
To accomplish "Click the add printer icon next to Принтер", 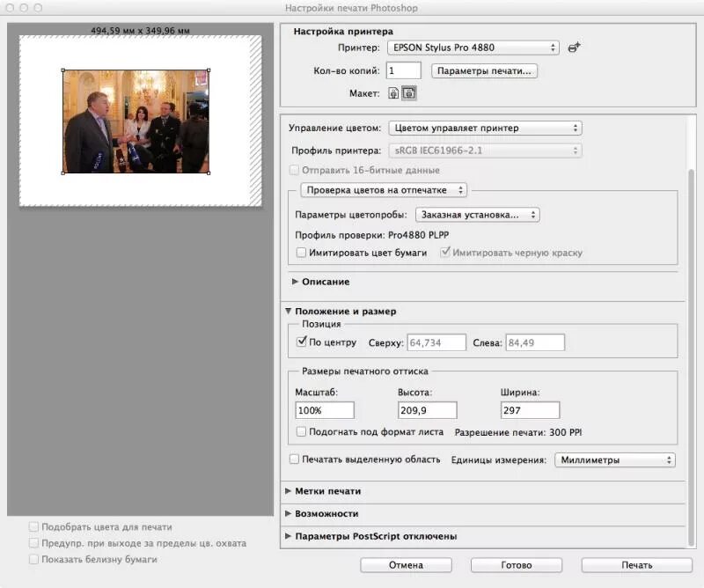I will [574, 48].
